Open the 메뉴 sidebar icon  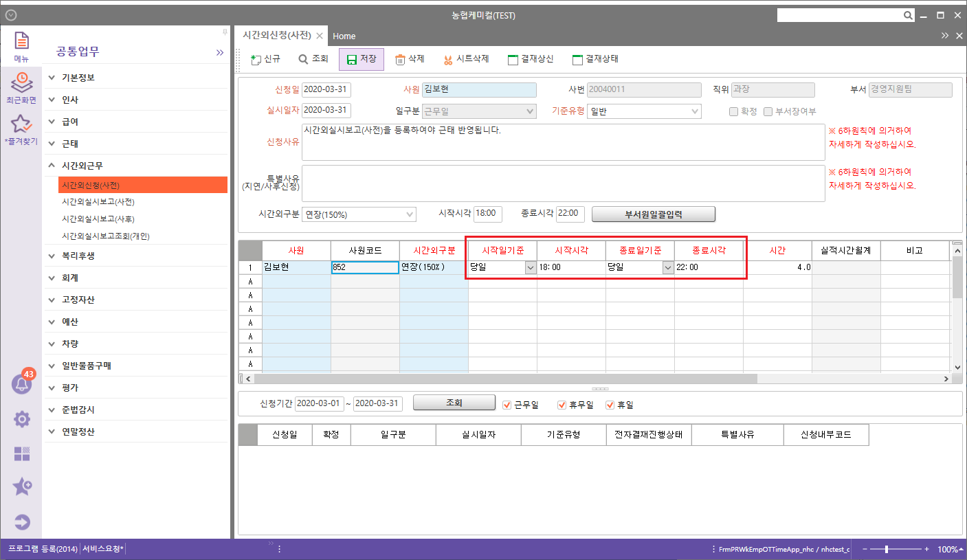(x=21, y=47)
